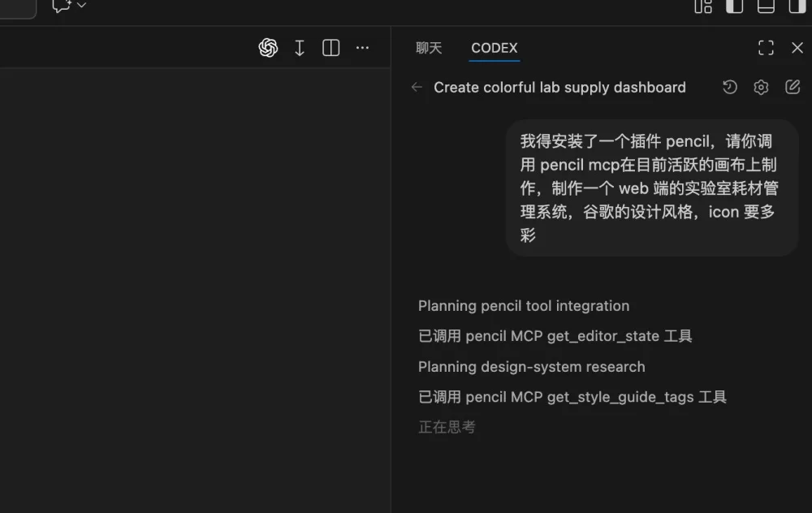Expand 'Planning design-system research' step
Screen dimensions: 812x513
(531, 367)
